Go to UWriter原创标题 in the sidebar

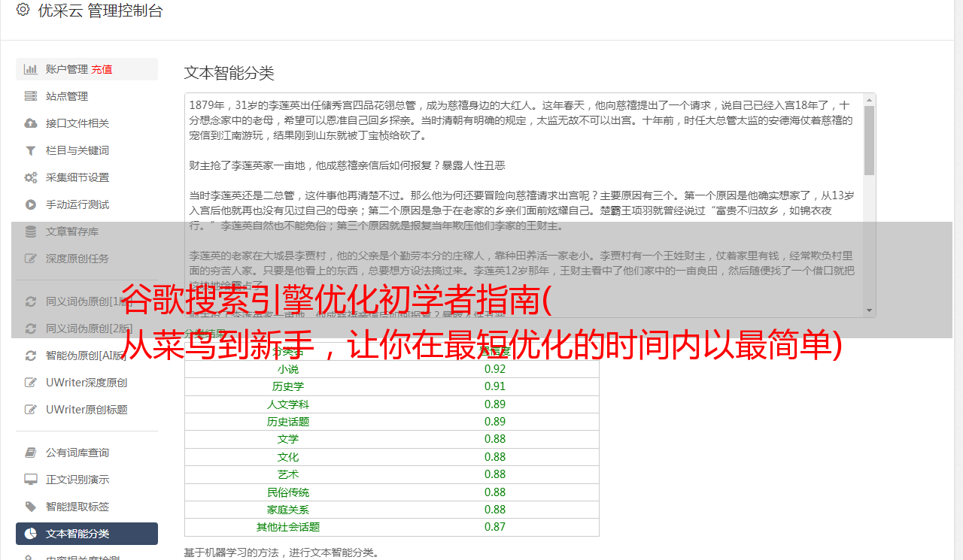87,410
